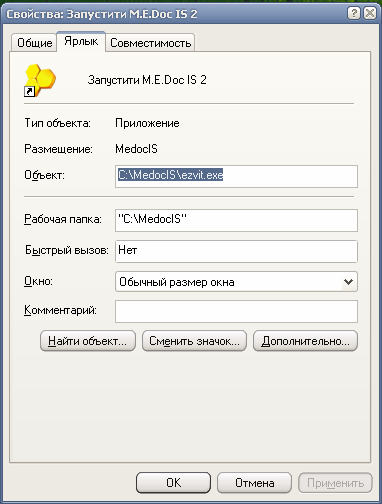Image resolution: width=382 pixels, height=504 pixels.
Task: Focus the Быстрый вызов field
Action: [236, 251]
